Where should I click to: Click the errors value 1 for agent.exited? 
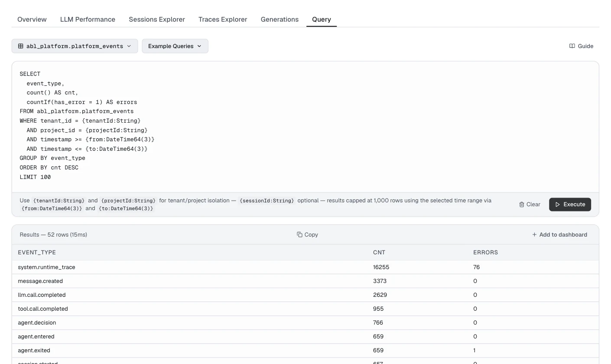click(474, 351)
